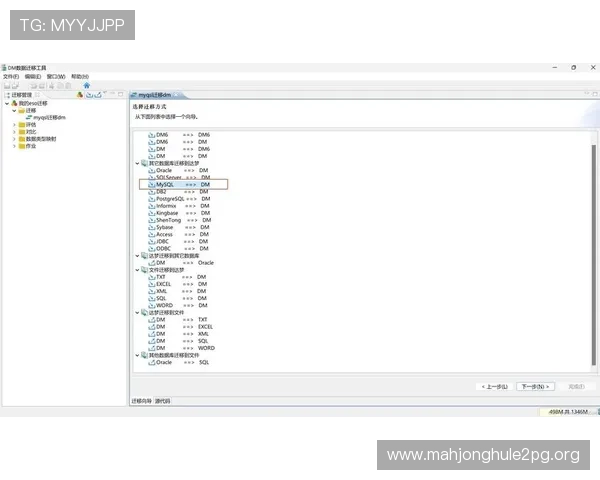Collapse the 其它数据库迁移到达梦 group
Image resolution: width=600 pixels, height=480 pixels.
point(138,163)
